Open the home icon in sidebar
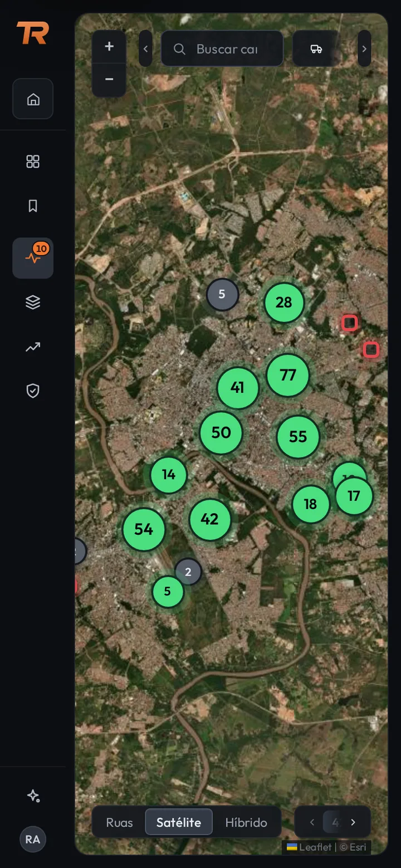401x868 pixels. [x=33, y=99]
